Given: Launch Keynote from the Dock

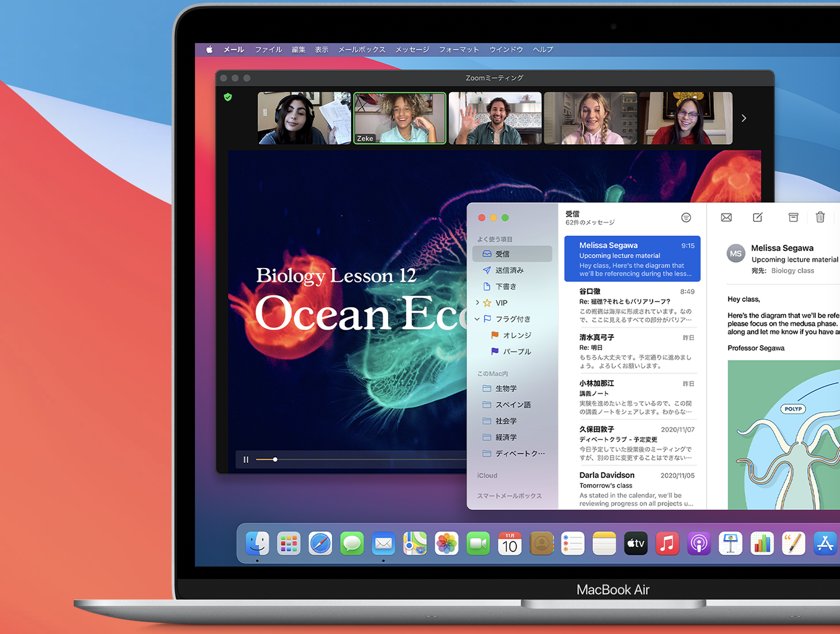Looking at the screenshot, I should click(x=731, y=543).
